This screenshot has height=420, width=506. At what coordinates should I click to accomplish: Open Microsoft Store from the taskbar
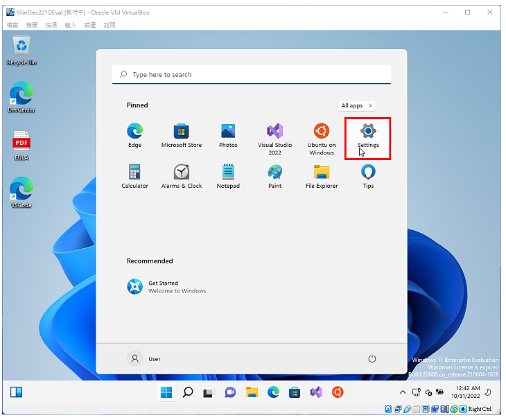[295, 392]
